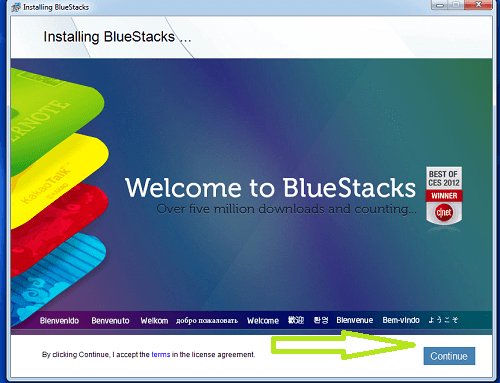Click the red WINNER ribbon label
The height and width of the screenshot is (383, 500).
point(444,196)
